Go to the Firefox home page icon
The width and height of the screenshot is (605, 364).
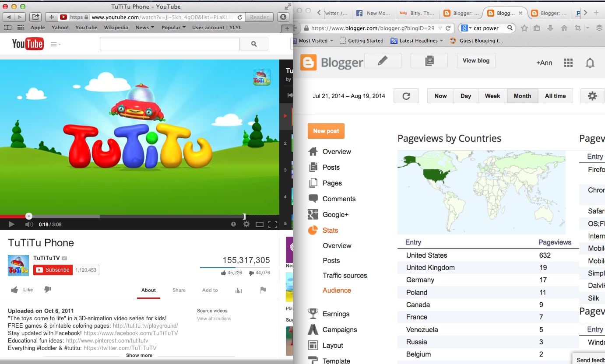click(x=564, y=28)
